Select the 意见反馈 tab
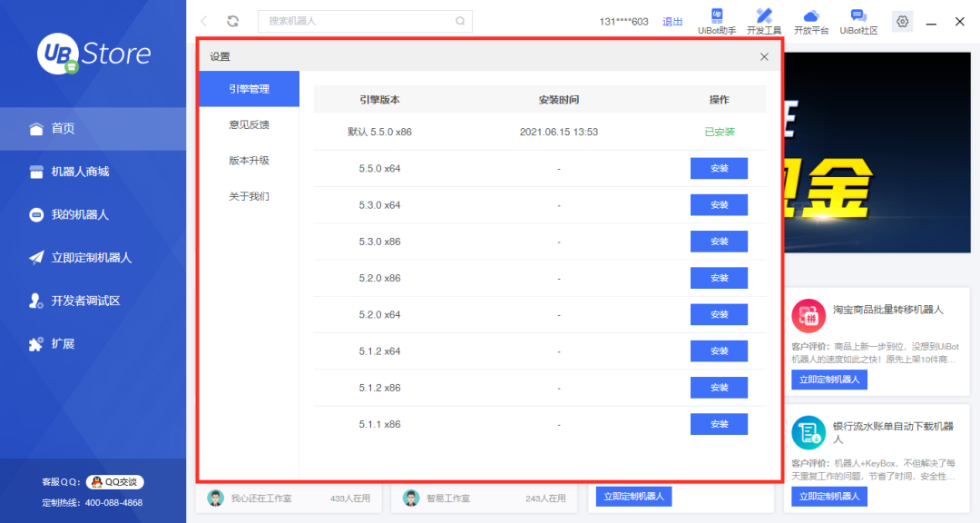The height and width of the screenshot is (523, 980). coord(249,124)
